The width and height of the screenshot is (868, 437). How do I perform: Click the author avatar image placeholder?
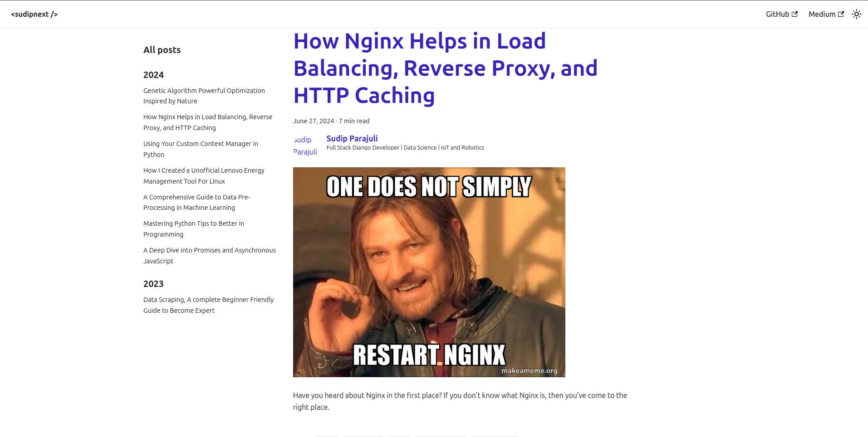coord(305,146)
